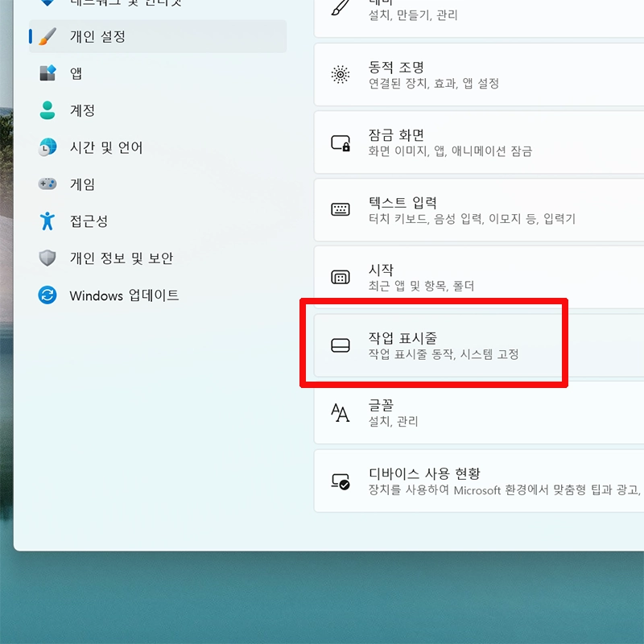This screenshot has height=644, width=644.
Task: Click the AA icon next to 글꼴
Action: click(341, 413)
